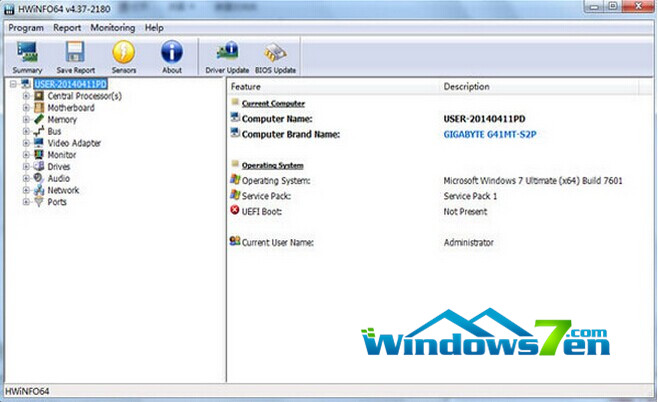Click the Memory stick icon
The height and width of the screenshot is (402, 658).
coord(39,120)
